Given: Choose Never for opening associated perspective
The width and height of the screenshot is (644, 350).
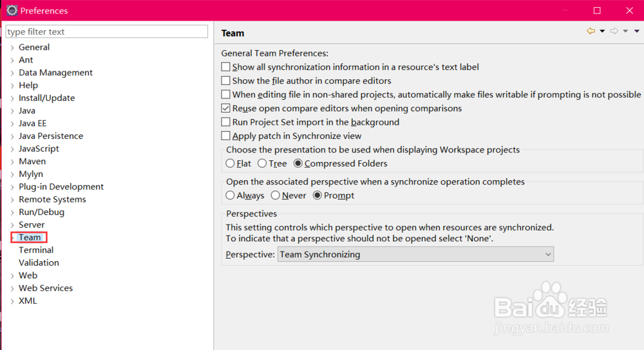Looking at the screenshot, I should point(275,196).
